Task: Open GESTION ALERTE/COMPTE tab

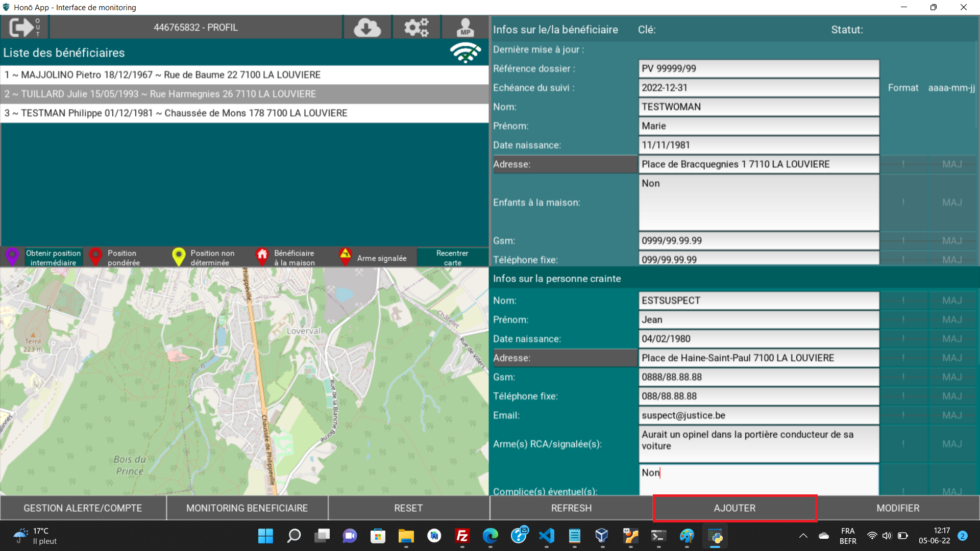Action: 83,508
